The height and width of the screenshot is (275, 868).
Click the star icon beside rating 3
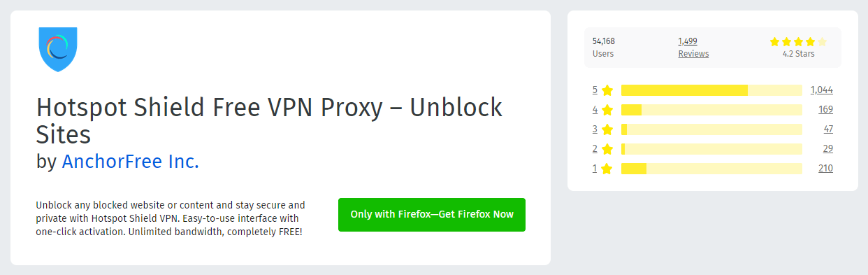(607, 129)
